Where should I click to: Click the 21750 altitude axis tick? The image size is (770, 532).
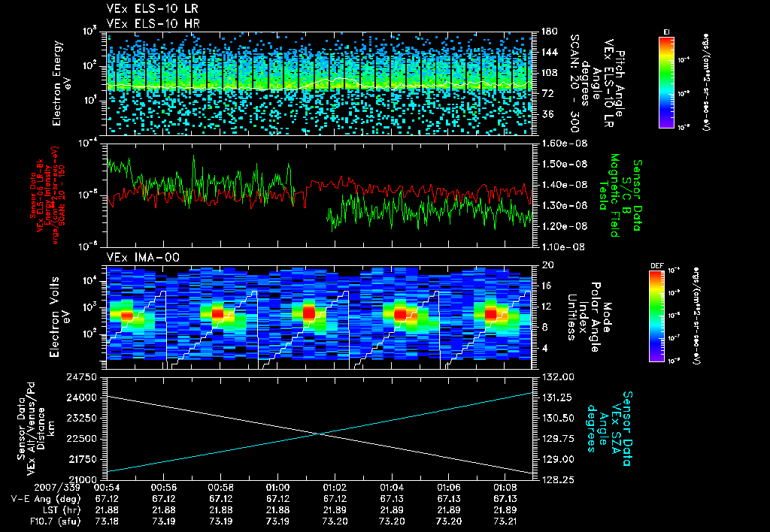[81, 459]
